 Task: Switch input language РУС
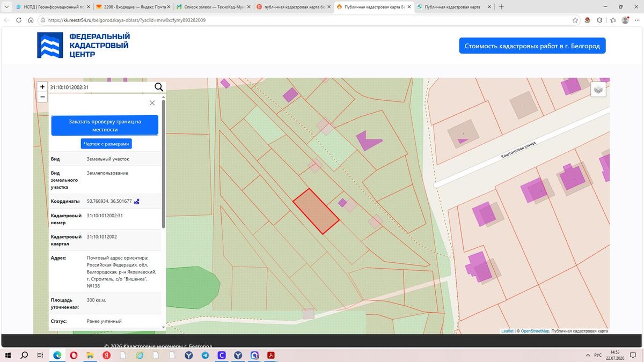[x=597, y=355]
